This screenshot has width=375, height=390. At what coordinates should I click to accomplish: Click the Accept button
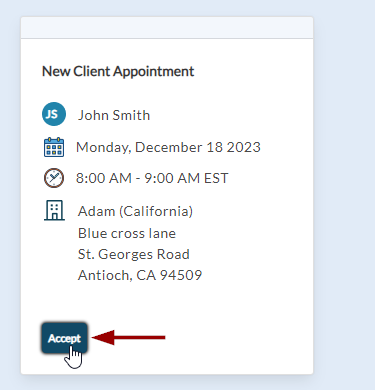point(64,338)
